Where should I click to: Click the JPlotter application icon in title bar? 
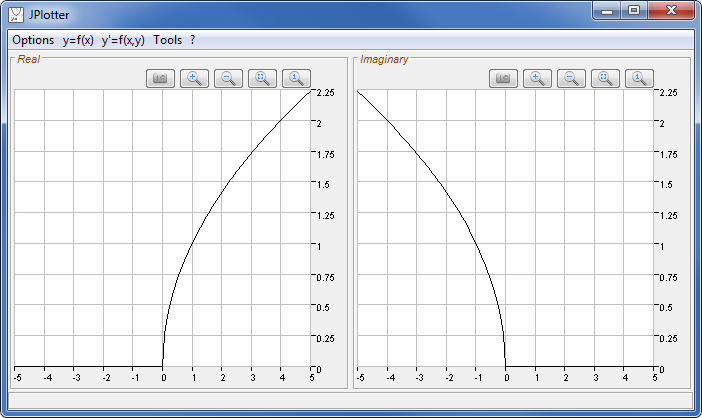(17, 15)
